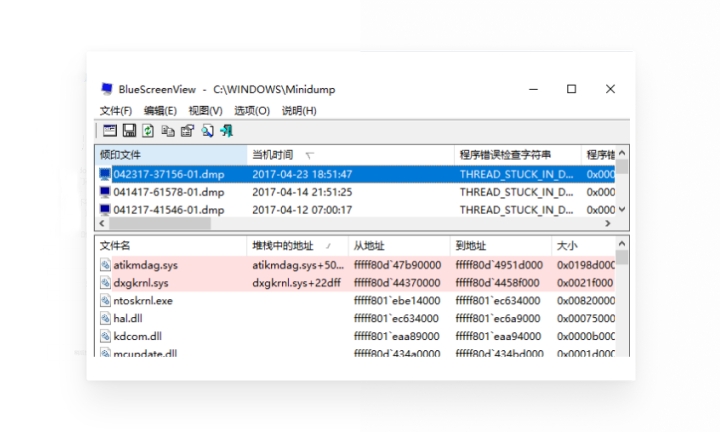Select the dxgkrnl.sys driver row
The image size is (720, 432).
[x=355, y=283]
